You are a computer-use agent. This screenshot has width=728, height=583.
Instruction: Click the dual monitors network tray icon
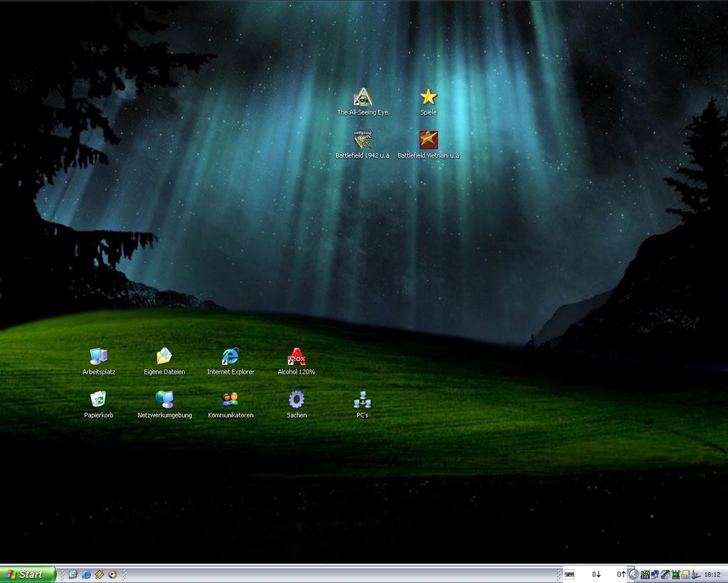[655, 575]
